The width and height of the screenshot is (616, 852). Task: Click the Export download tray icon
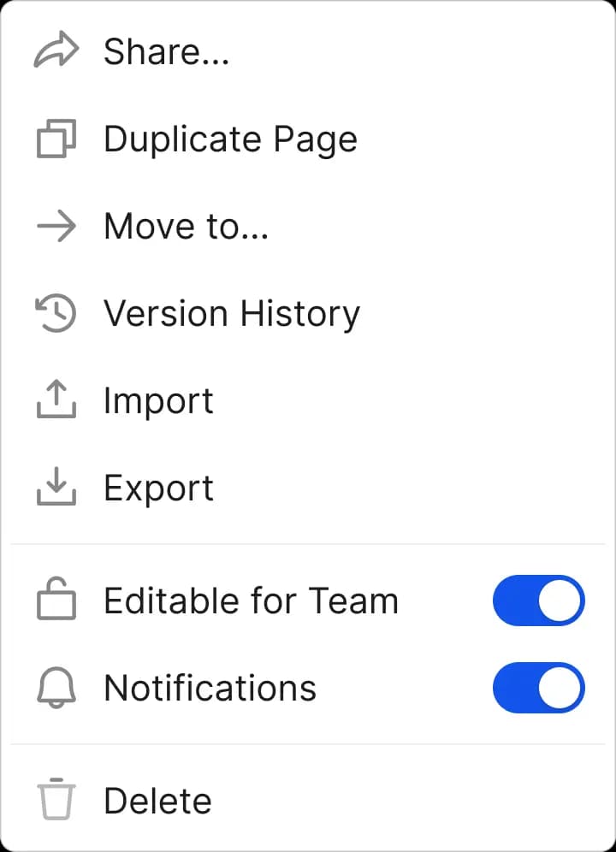(x=56, y=488)
